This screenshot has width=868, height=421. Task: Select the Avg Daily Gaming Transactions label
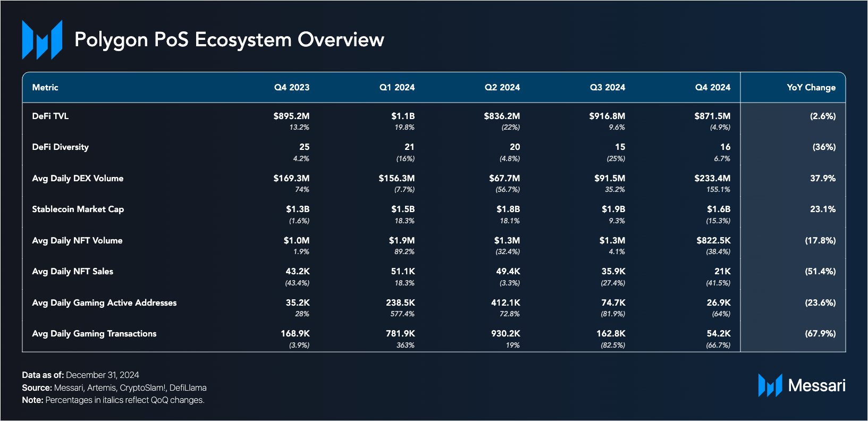(94, 333)
